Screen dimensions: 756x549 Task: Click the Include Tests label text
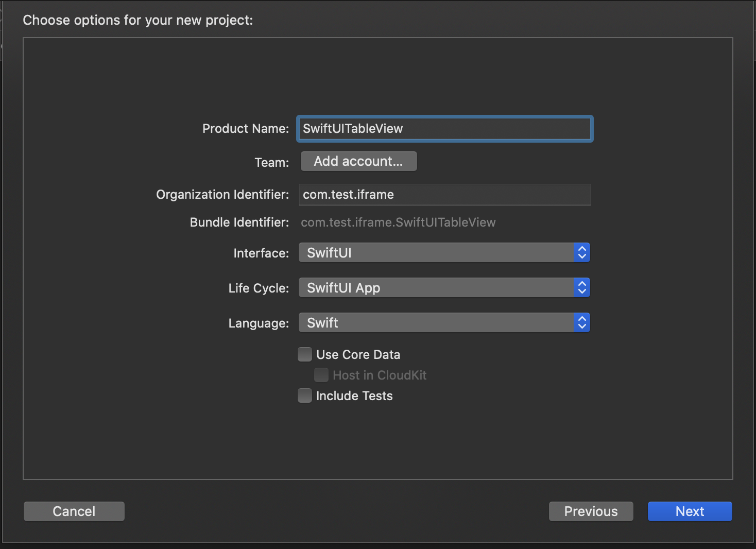[x=354, y=396]
